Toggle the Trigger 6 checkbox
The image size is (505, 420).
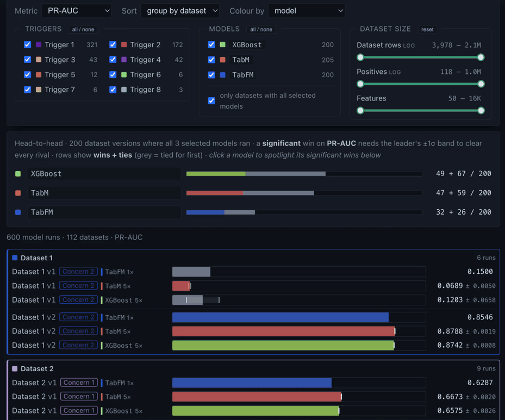point(113,74)
